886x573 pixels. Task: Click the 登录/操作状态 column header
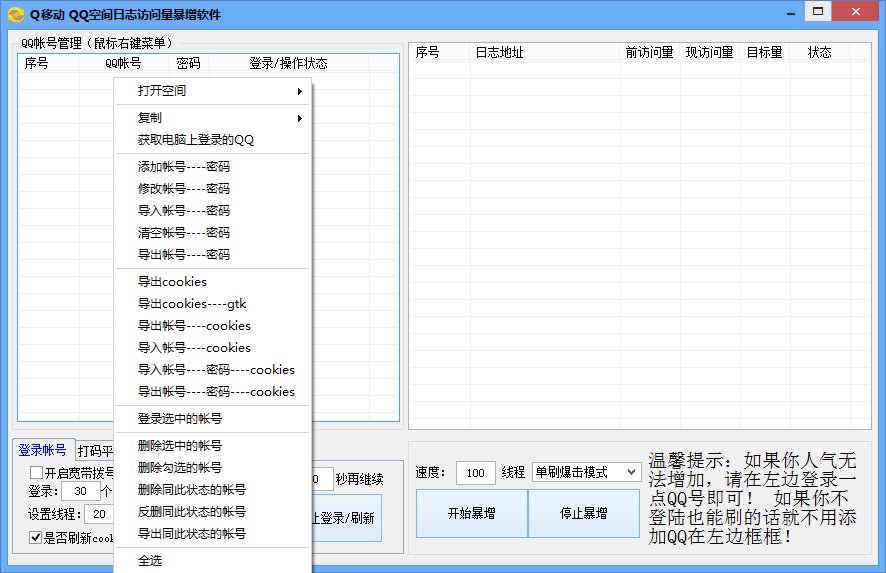point(289,63)
